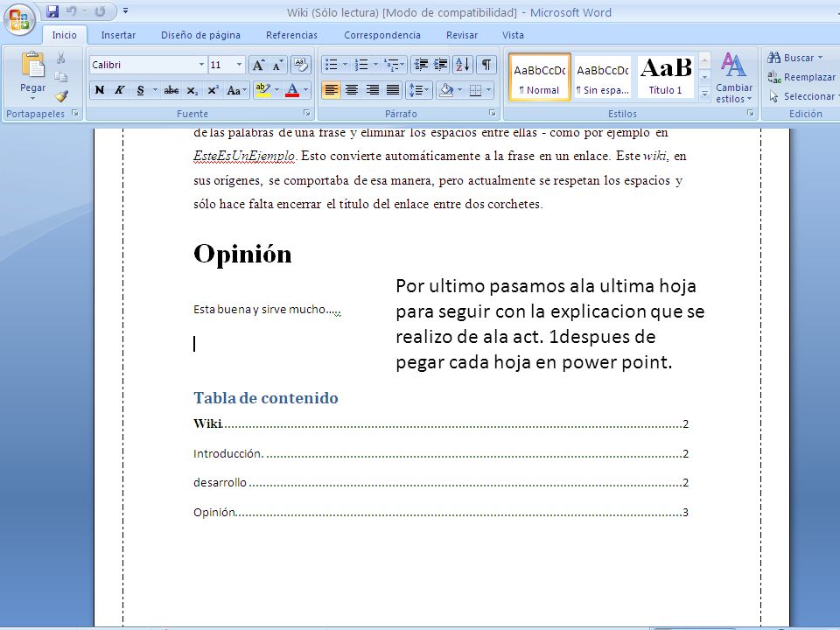This screenshot has width=840, height=630.
Task: Open the Diseño de página tab
Action: 201,35
